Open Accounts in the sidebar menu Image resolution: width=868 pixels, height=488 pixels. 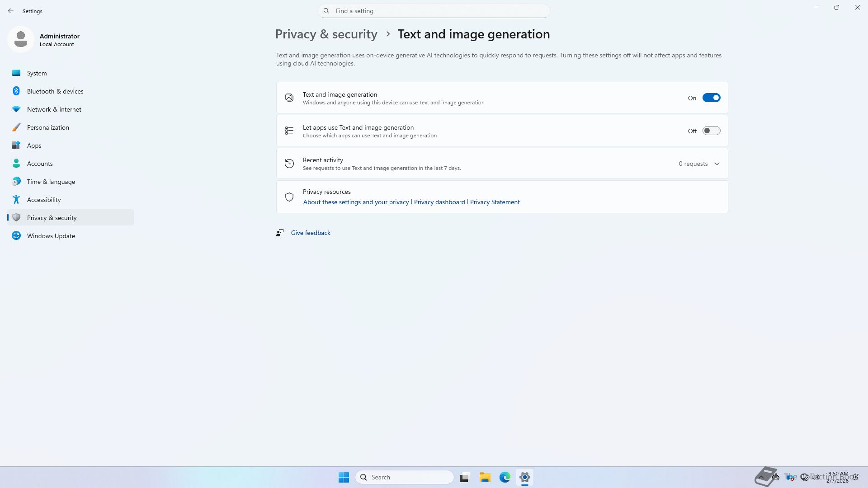tap(40, 164)
